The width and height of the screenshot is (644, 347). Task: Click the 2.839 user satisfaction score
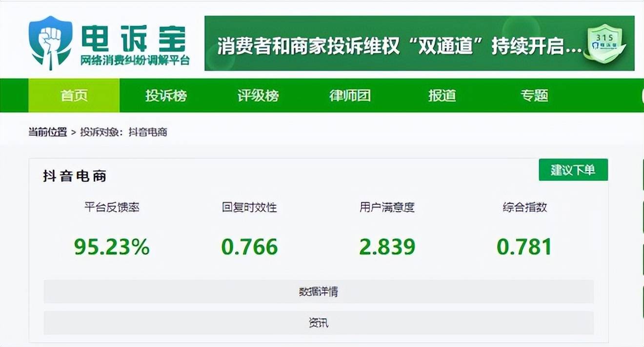pos(387,247)
